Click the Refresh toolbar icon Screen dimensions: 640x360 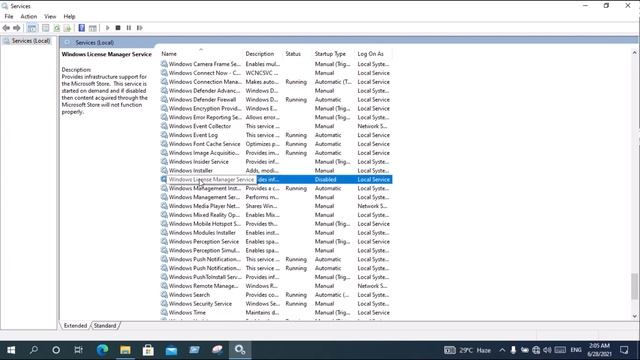57,28
